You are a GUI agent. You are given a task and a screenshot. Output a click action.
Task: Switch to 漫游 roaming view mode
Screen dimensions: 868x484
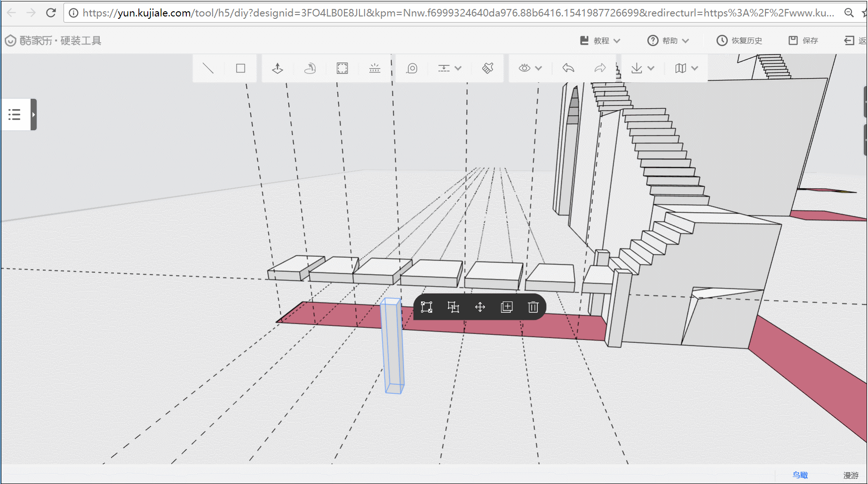(x=851, y=475)
